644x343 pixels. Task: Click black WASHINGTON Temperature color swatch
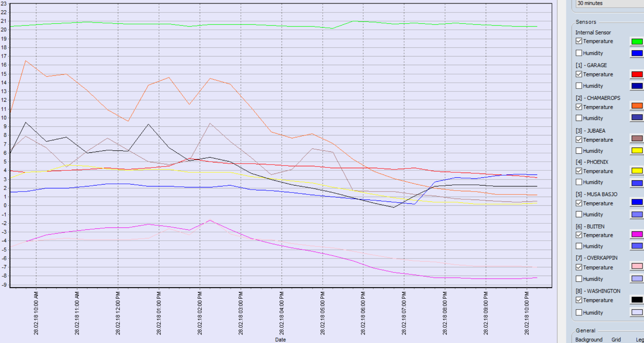click(x=637, y=300)
